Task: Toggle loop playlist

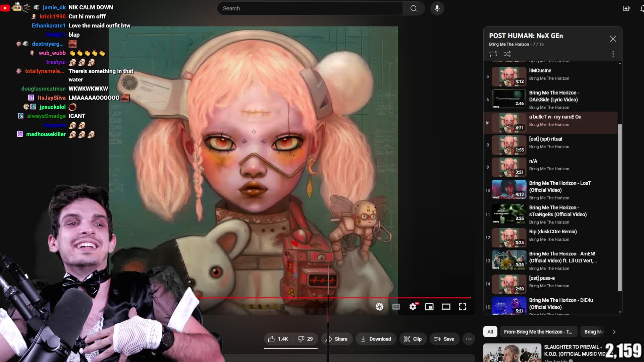Action: click(493, 54)
